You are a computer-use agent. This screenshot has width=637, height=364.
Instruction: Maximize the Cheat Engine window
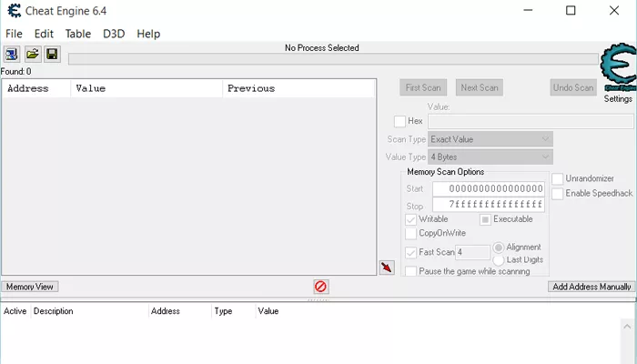571,10
